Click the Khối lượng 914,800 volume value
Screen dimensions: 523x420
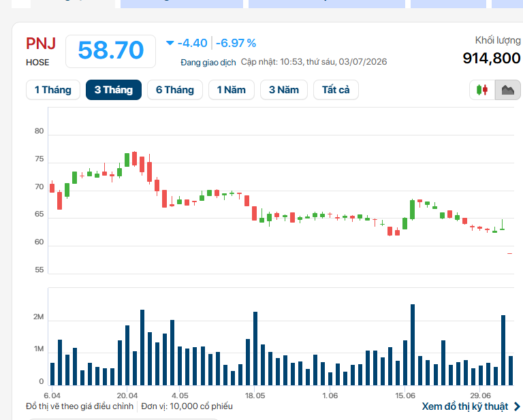click(491, 58)
